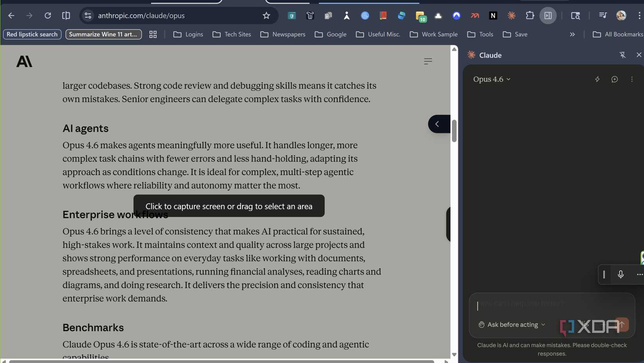Go back to the previous page
The image size is (644, 363).
point(11,16)
